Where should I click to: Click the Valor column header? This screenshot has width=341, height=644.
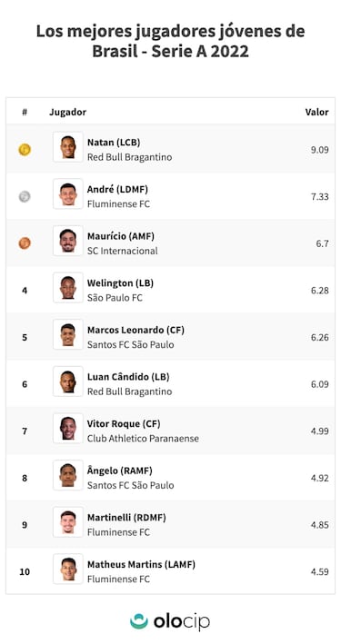316,112
